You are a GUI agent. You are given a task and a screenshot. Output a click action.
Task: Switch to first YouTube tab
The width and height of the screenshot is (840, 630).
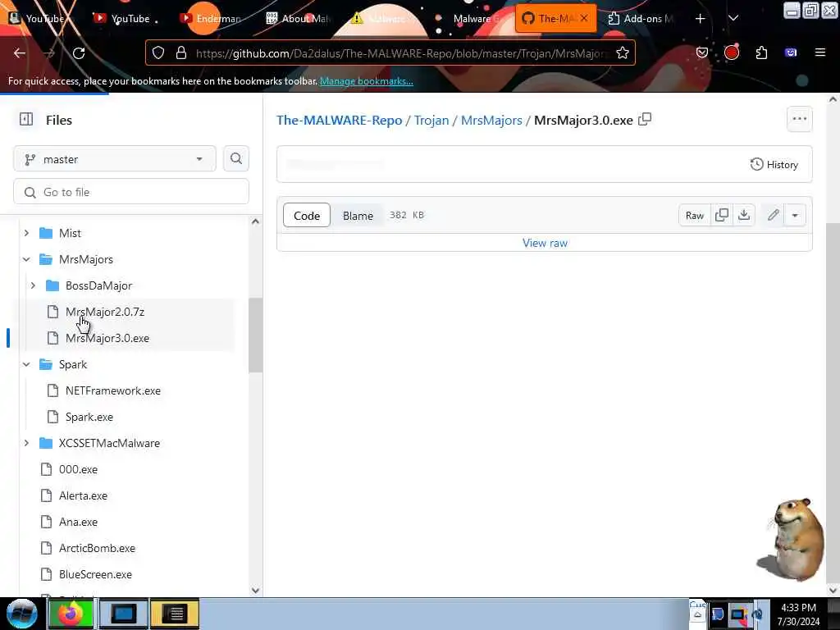38,18
